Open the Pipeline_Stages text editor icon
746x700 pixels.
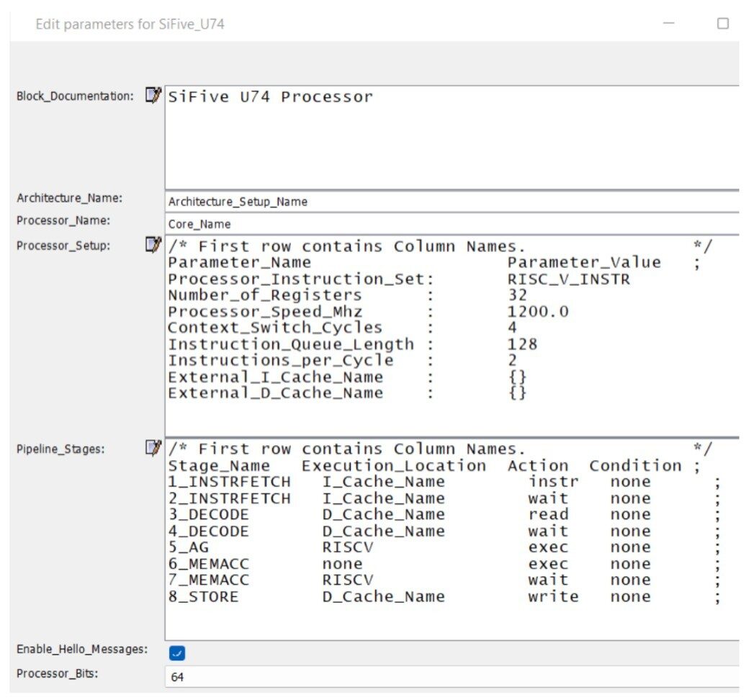click(153, 449)
